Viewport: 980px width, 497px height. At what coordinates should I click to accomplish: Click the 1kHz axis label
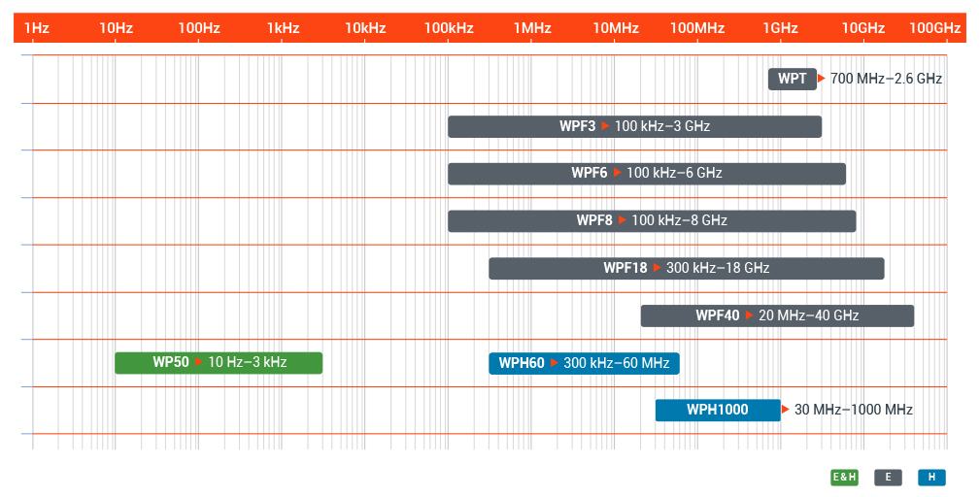click(x=284, y=28)
